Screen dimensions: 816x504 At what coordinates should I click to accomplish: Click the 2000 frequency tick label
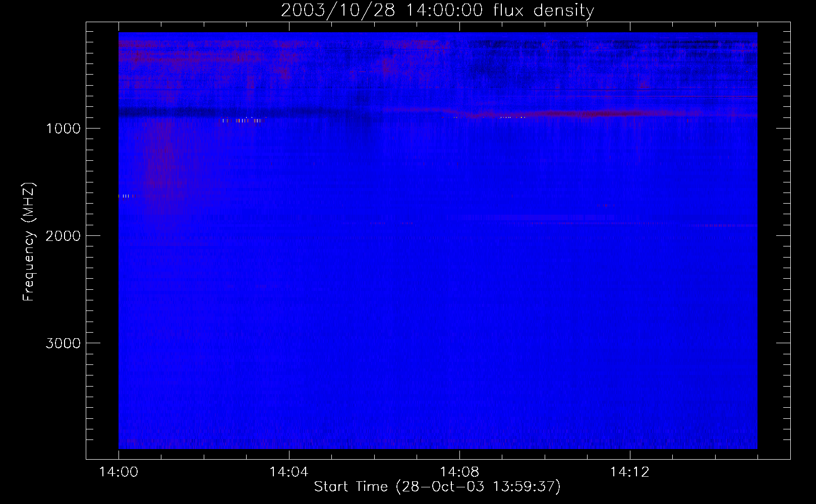pyautogui.click(x=63, y=236)
